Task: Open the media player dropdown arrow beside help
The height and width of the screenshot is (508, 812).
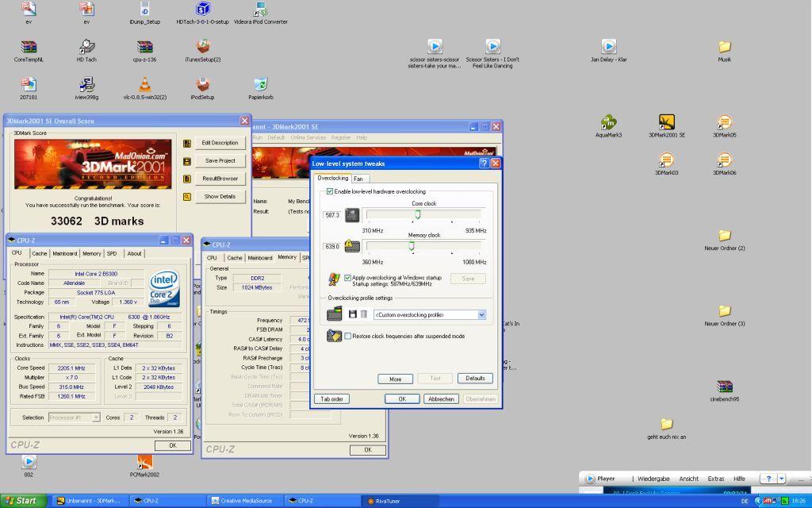Action: pos(781,479)
